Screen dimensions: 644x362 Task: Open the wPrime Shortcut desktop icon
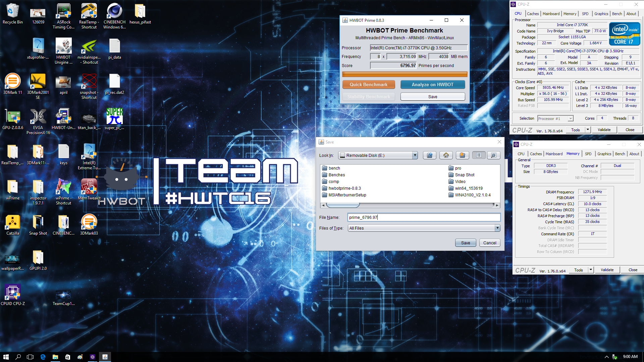[x=63, y=192]
